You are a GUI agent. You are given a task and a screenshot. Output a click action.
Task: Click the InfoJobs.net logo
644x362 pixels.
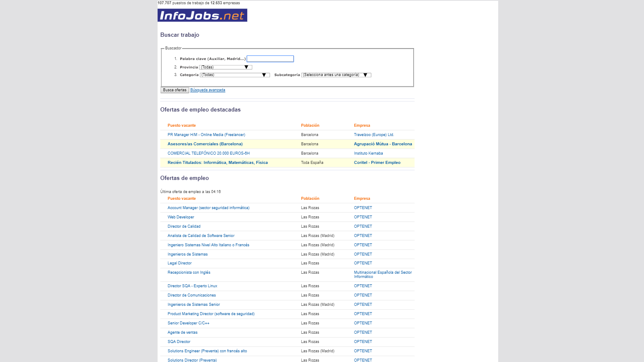[202, 15]
